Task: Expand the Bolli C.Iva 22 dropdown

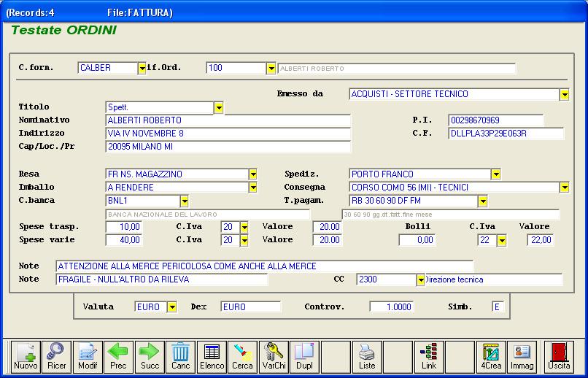Action: (501, 240)
